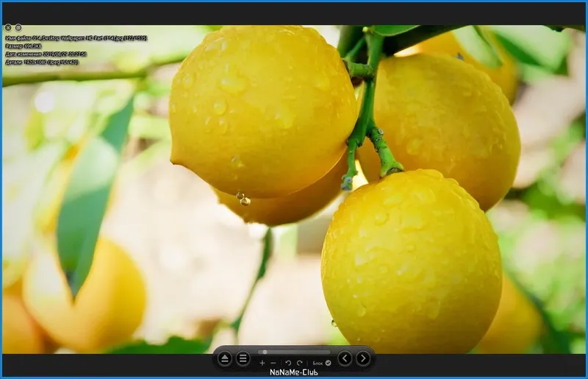588x379 pixels.
Task: Click the Детали 1920x1080 line
Action: coord(42,62)
